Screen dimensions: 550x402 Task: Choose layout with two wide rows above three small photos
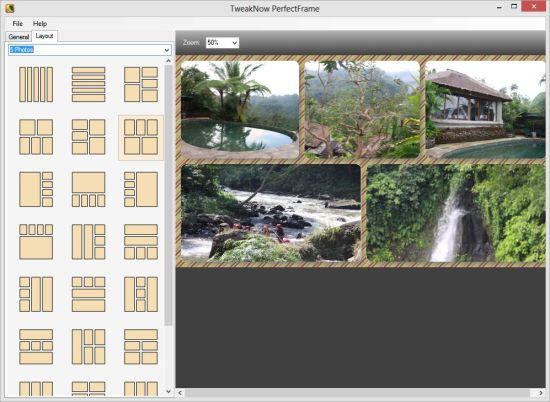141,242
